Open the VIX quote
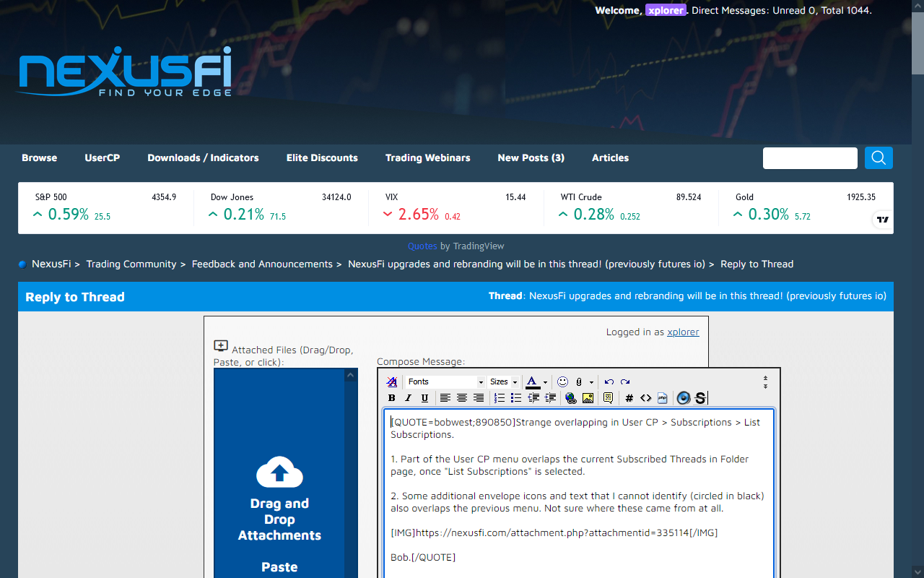This screenshot has width=924, height=578. 456,207
